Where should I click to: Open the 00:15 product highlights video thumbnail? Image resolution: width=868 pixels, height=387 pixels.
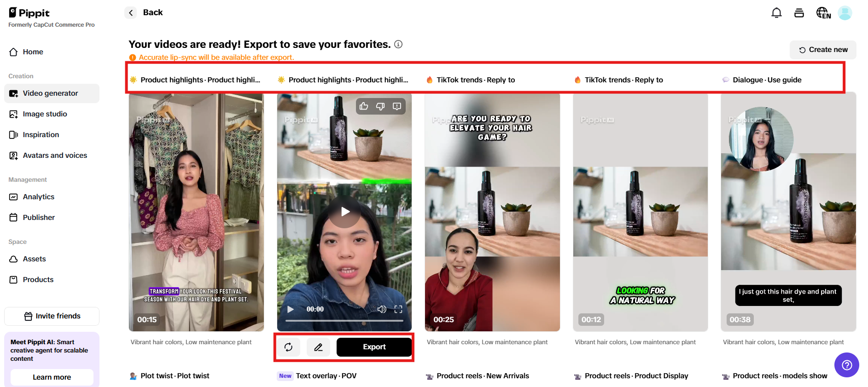(x=196, y=212)
